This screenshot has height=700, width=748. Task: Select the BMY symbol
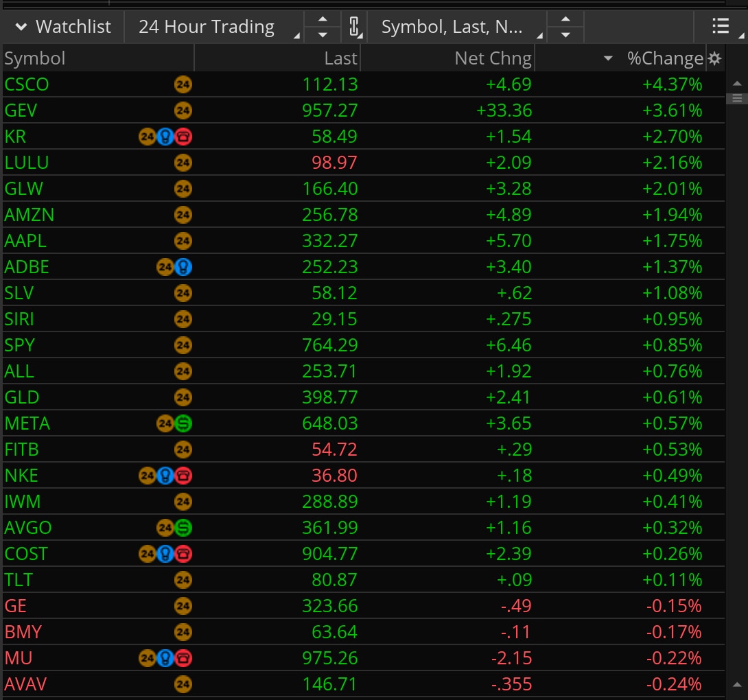23,632
